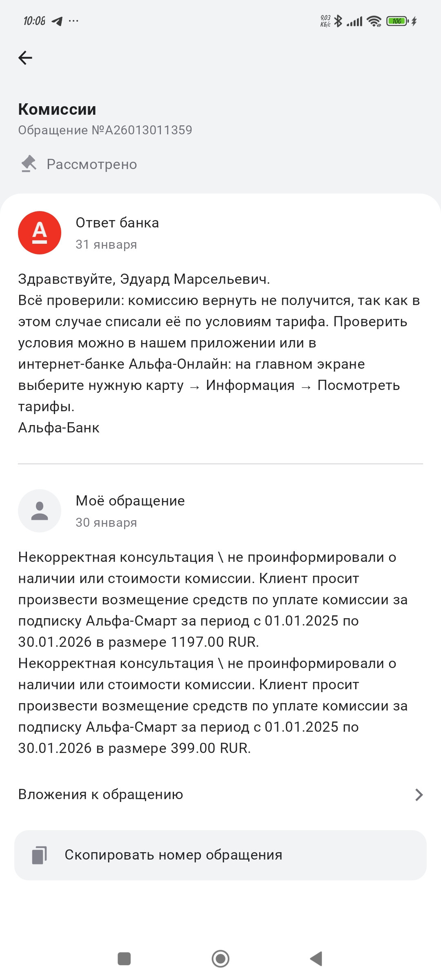
Task: Tap the copy documents icon
Action: click(40, 855)
